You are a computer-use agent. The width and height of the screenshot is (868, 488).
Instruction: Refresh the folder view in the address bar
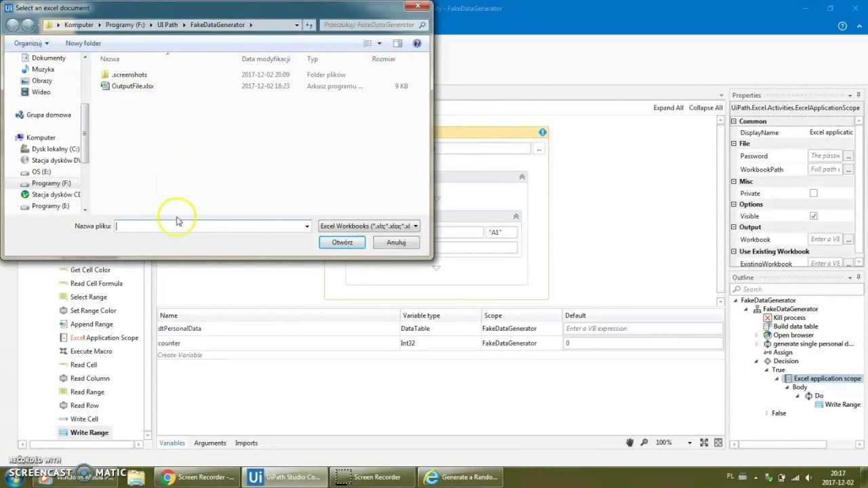coord(309,25)
